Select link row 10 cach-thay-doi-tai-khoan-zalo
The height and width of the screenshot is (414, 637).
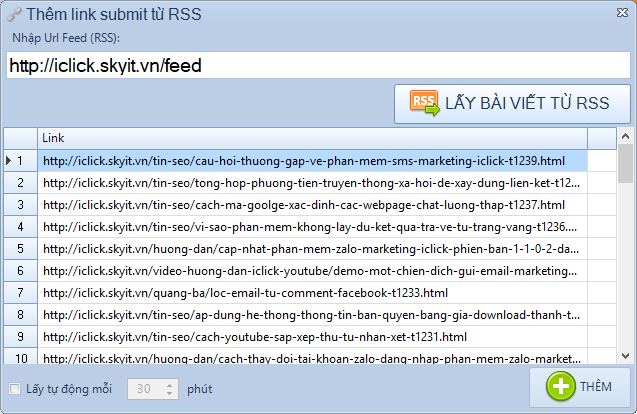pyautogui.click(x=312, y=357)
